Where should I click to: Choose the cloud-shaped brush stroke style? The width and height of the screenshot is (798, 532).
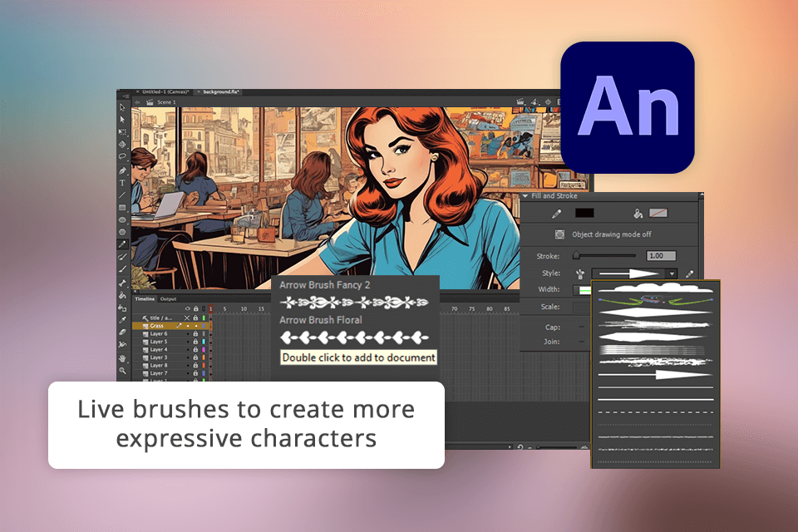click(656, 288)
